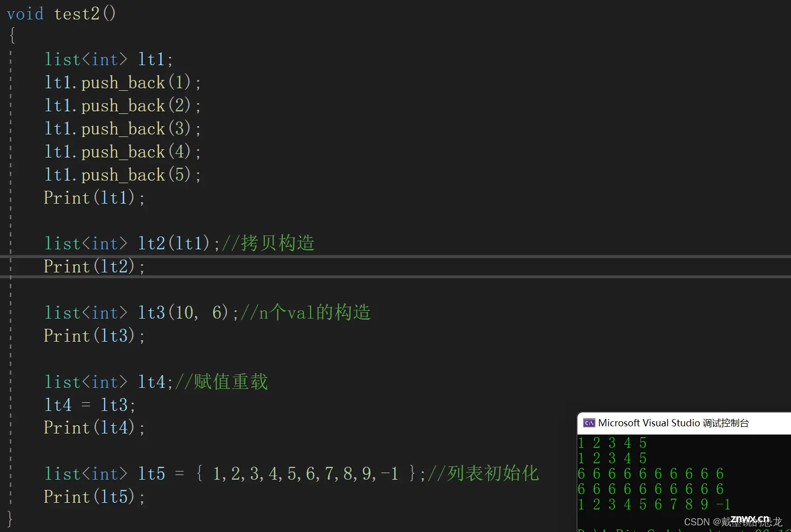Click the comment '//拷贝构造'

click(268, 243)
